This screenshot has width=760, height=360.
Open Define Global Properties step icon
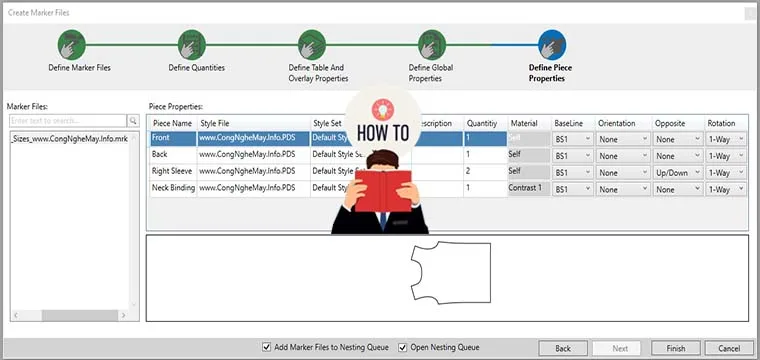click(432, 45)
